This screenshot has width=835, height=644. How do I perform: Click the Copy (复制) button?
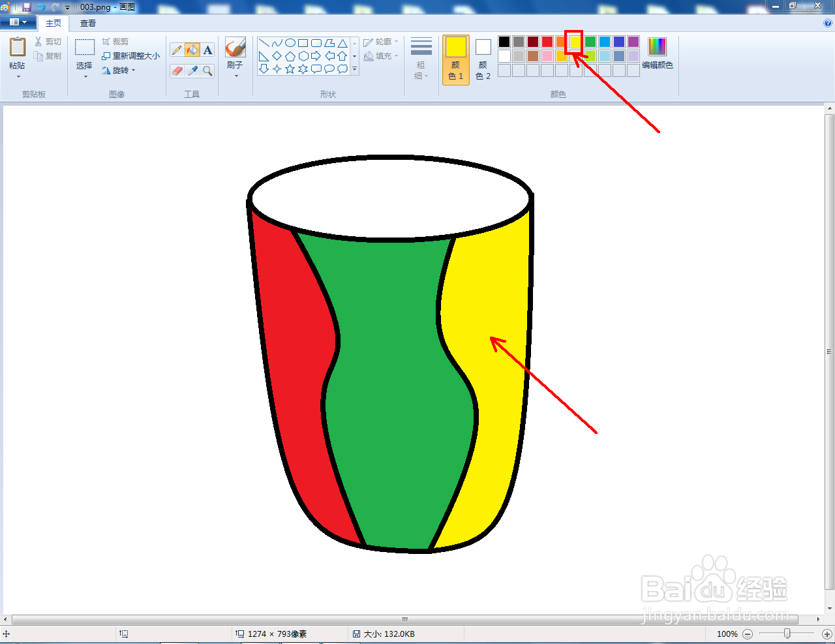point(48,56)
